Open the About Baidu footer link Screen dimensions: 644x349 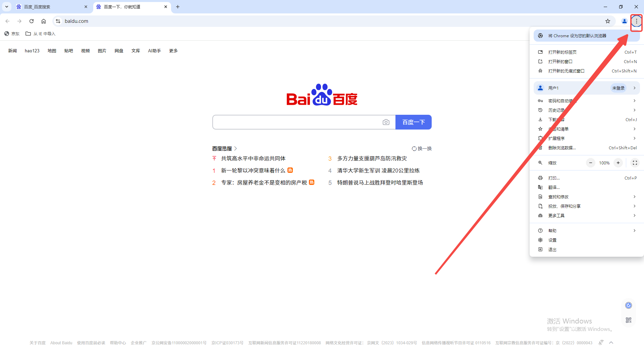coord(61,343)
